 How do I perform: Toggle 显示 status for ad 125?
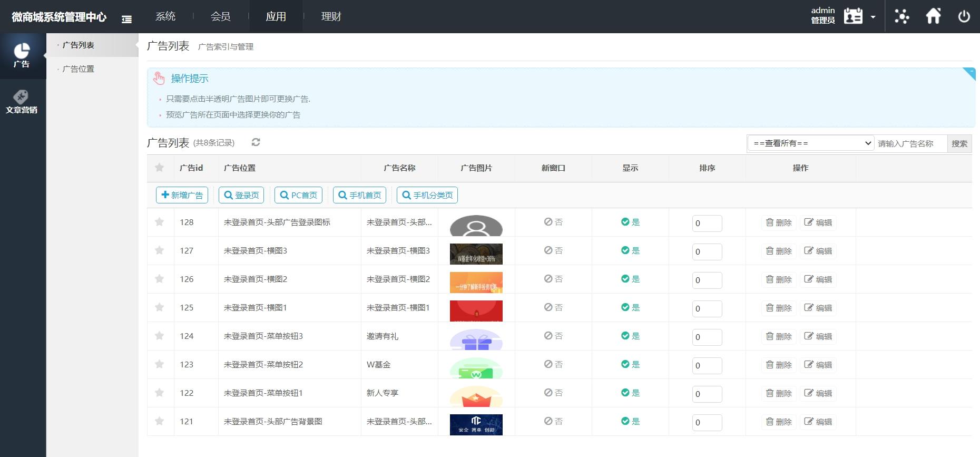pos(630,307)
